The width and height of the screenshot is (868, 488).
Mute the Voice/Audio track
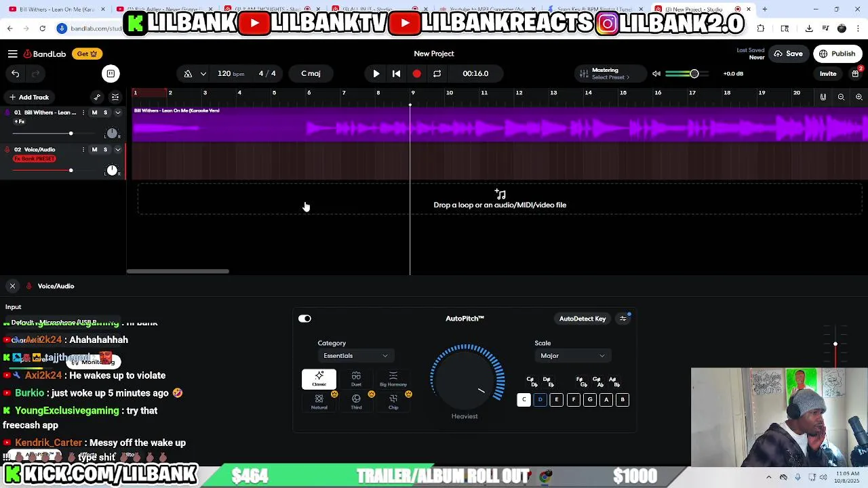pyautogui.click(x=94, y=150)
